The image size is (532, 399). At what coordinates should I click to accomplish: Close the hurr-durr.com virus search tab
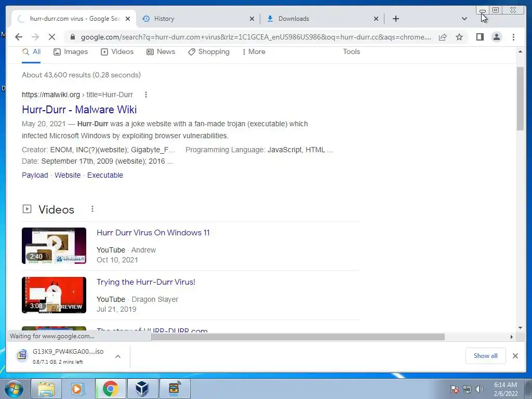coord(128,19)
